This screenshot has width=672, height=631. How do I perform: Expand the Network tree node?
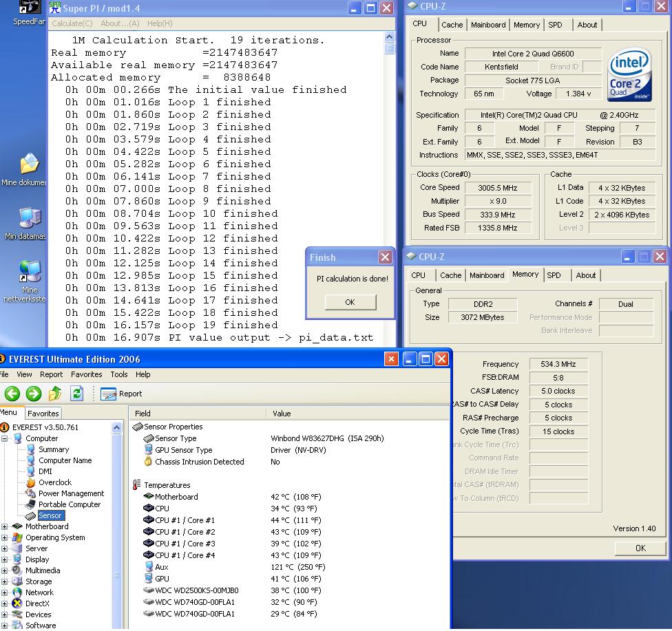(4, 593)
